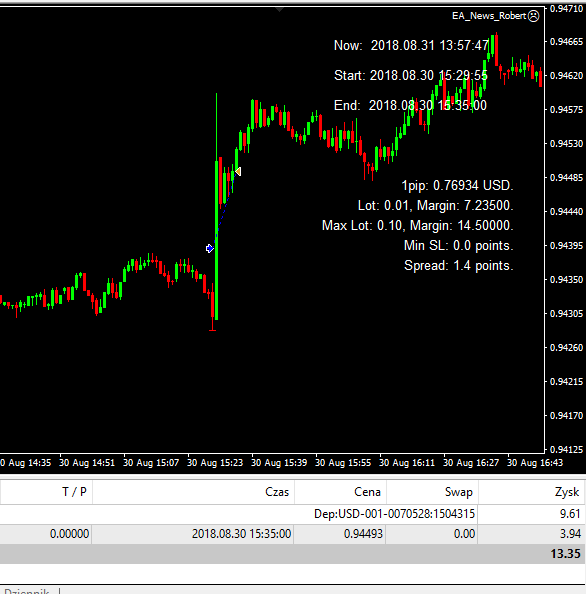Screen dimensions: 586x594
Task: Click the 'Lot: 0.01, Margin: 7.23500.' label
Action: click(436, 206)
